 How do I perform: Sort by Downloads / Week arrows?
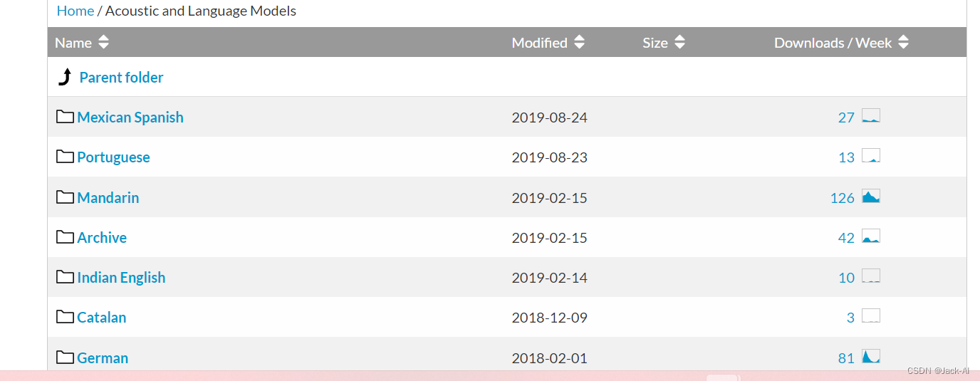[903, 42]
